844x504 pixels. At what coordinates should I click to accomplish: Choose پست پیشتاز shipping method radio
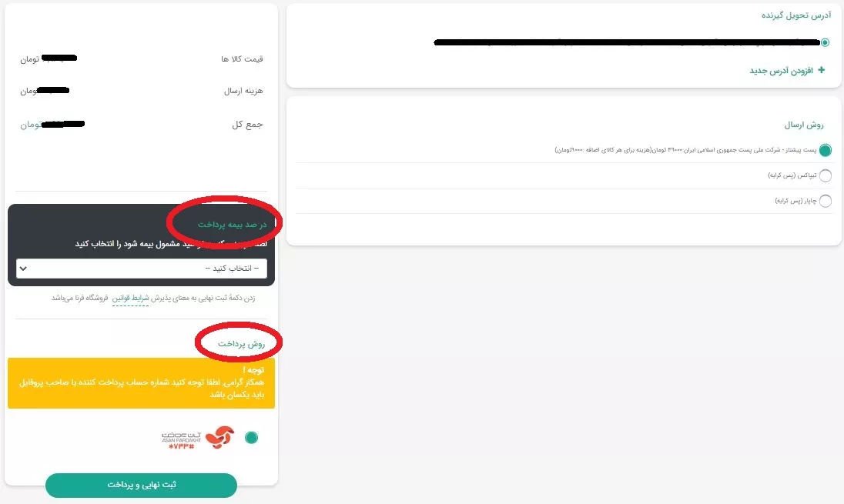click(826, 150)
